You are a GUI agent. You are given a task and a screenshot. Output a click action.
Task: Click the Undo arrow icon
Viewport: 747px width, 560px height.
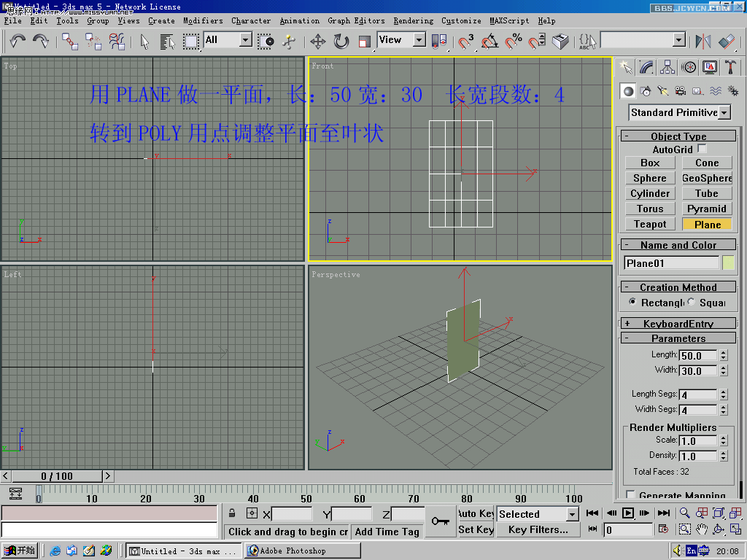(x=18, y=41)
